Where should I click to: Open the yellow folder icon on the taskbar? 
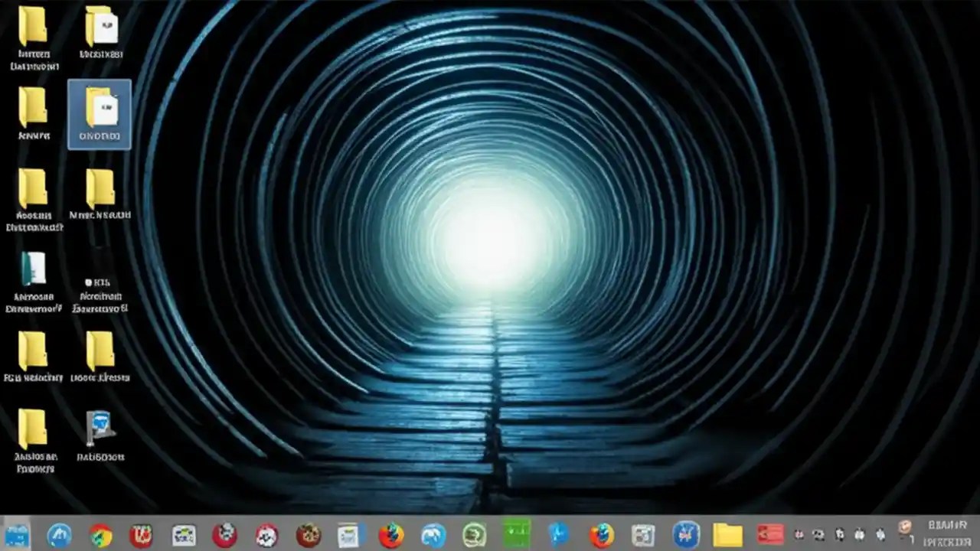(727, 534)
